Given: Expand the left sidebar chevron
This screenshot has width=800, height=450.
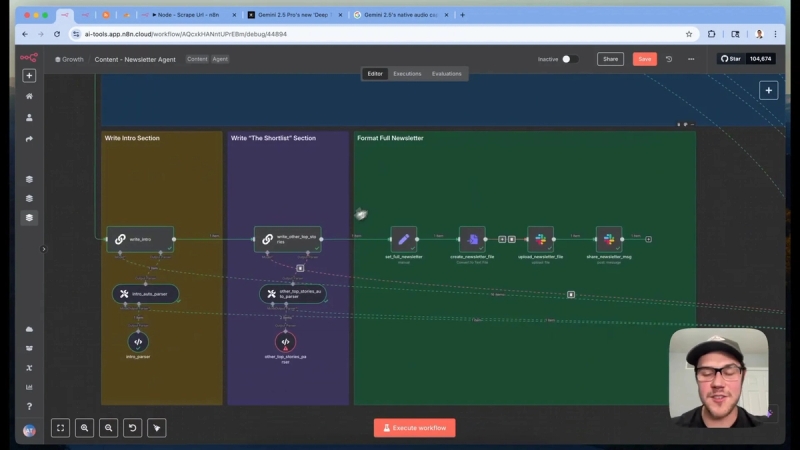Looking at the screenshot, I should pyautogui.click(x=43, y=249).
